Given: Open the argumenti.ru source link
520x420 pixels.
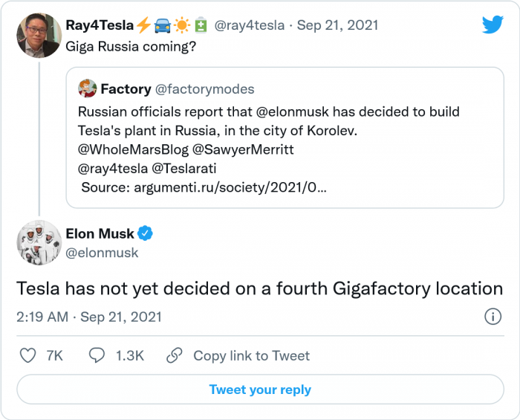Looking at the screenshot, I should [x=230, y=187].
